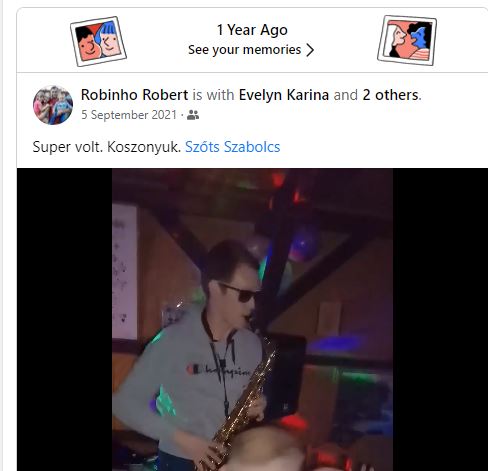This screenshot has width=488, height=471.
Task: Open tagged Szőts Szabolcs profile link
Action: tap(233, 147)
